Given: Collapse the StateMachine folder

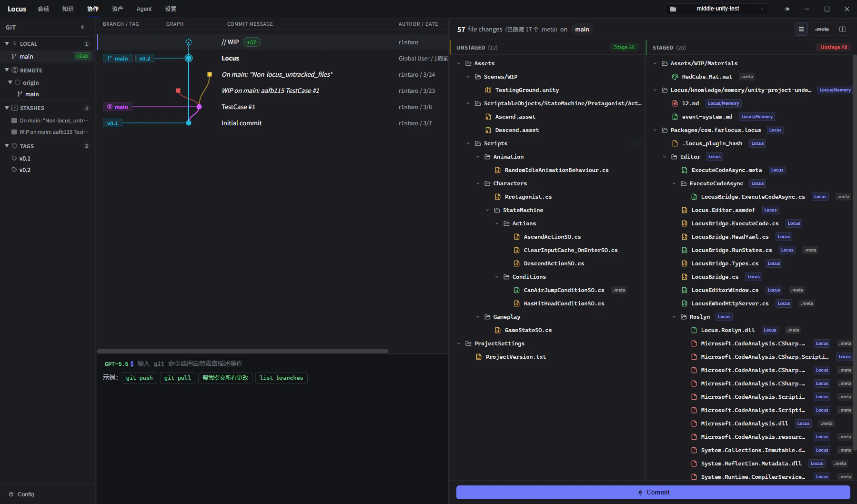Looking at the screenshot, I should tap(488, 210).
